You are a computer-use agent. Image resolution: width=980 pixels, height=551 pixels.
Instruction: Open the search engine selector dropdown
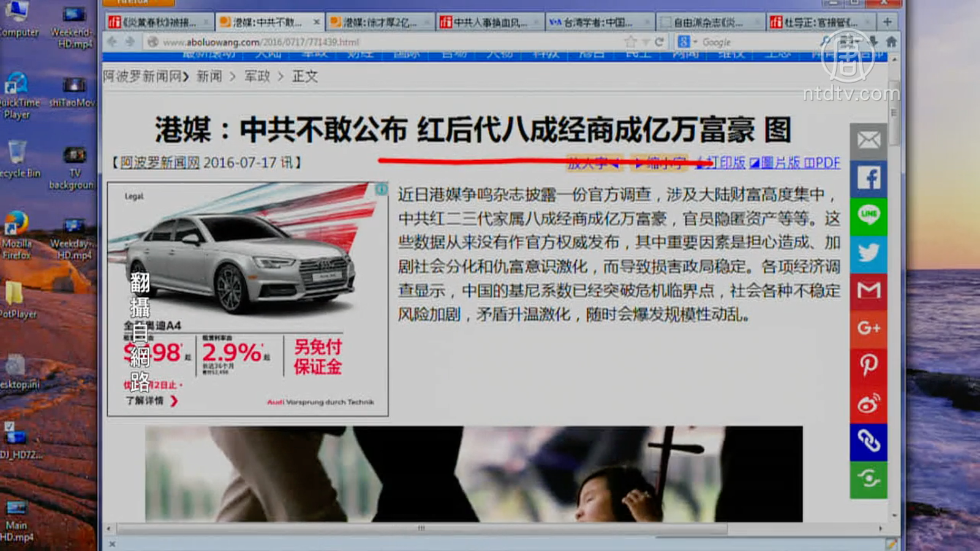point(688,42)
